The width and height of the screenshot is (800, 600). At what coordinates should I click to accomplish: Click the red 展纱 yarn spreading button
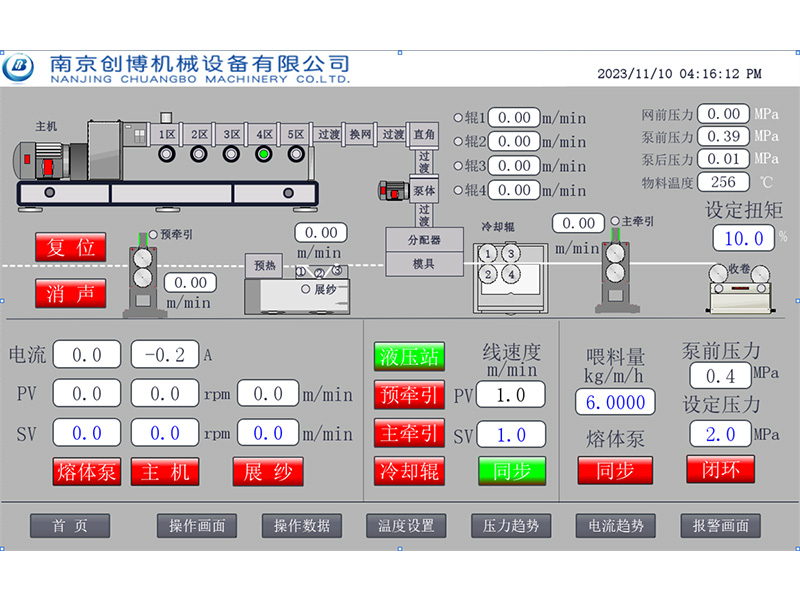click(x=268, y=471)
